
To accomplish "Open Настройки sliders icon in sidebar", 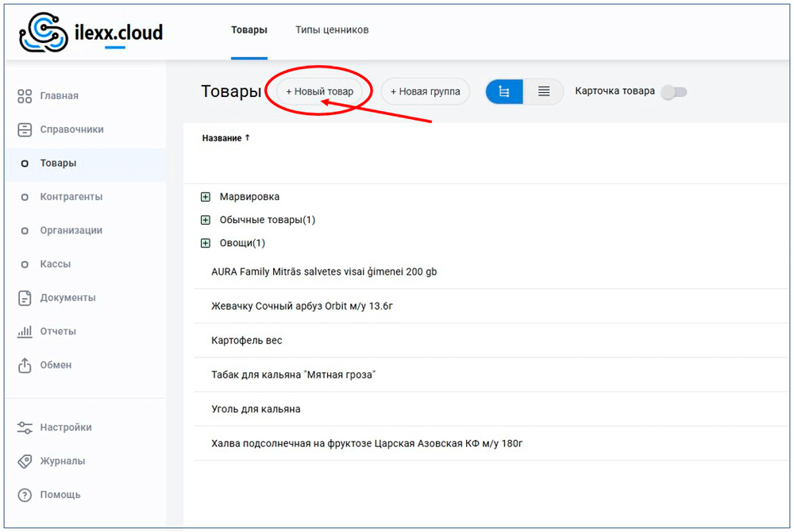I will click(x=25, y=427).
